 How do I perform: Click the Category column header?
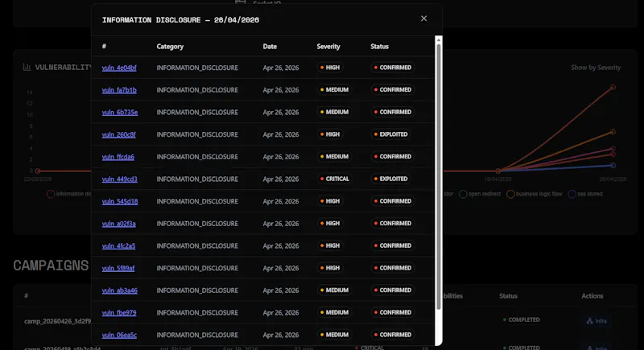coord(170,47)
